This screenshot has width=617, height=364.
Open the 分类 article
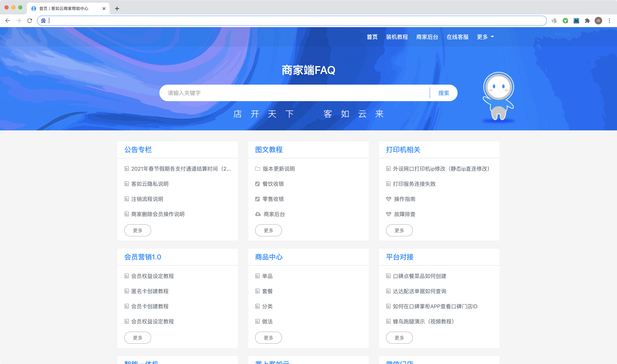tap(267, 306)
